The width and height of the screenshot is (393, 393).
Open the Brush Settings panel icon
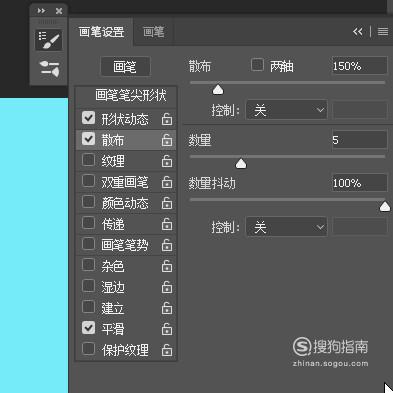(x=49, y=40)
